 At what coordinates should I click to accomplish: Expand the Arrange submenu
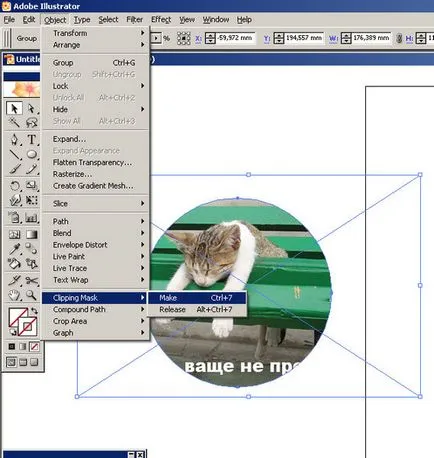point(96,45)
